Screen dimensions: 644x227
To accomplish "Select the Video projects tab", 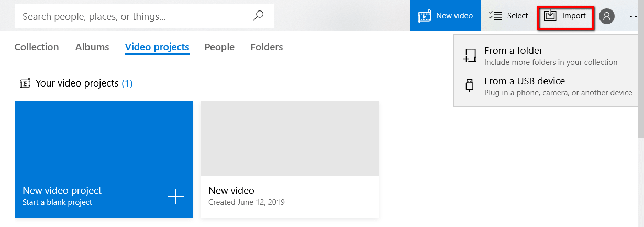I will pyautogui.click(x=157, y=47).
